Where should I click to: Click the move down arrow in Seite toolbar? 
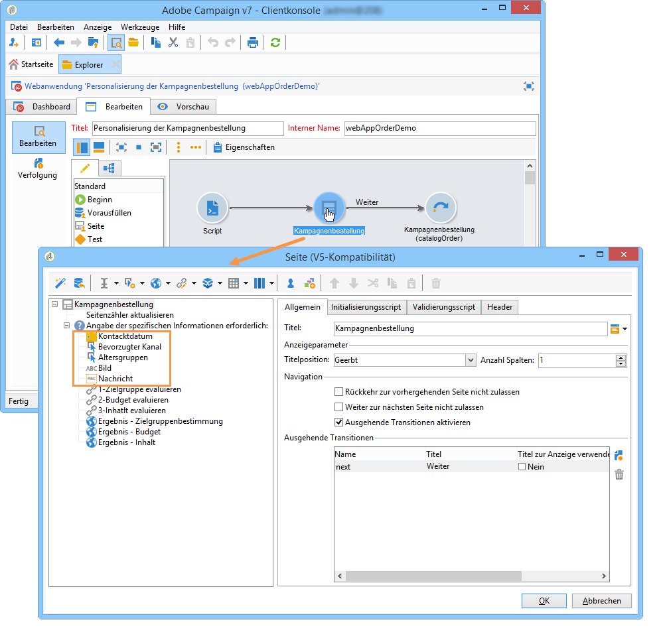pos(353,283)
